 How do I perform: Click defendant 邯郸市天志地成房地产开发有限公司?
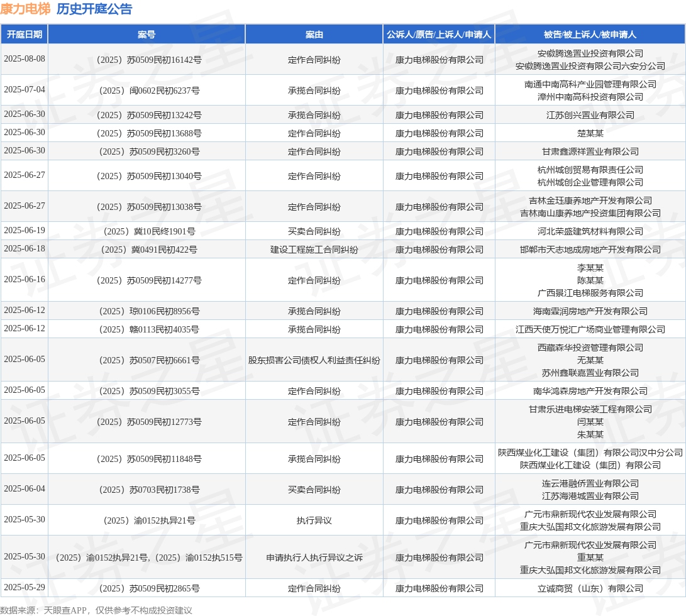click(x=590, y=250)
